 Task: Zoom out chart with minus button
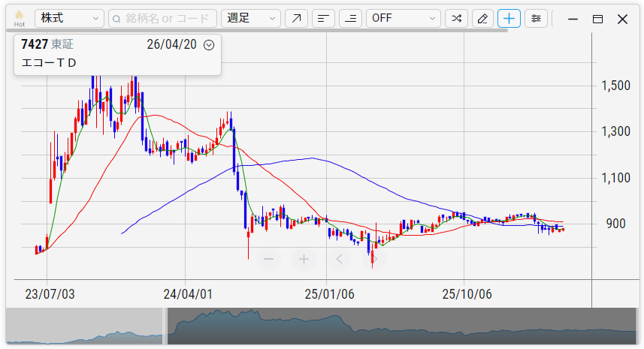click(268, 259)
